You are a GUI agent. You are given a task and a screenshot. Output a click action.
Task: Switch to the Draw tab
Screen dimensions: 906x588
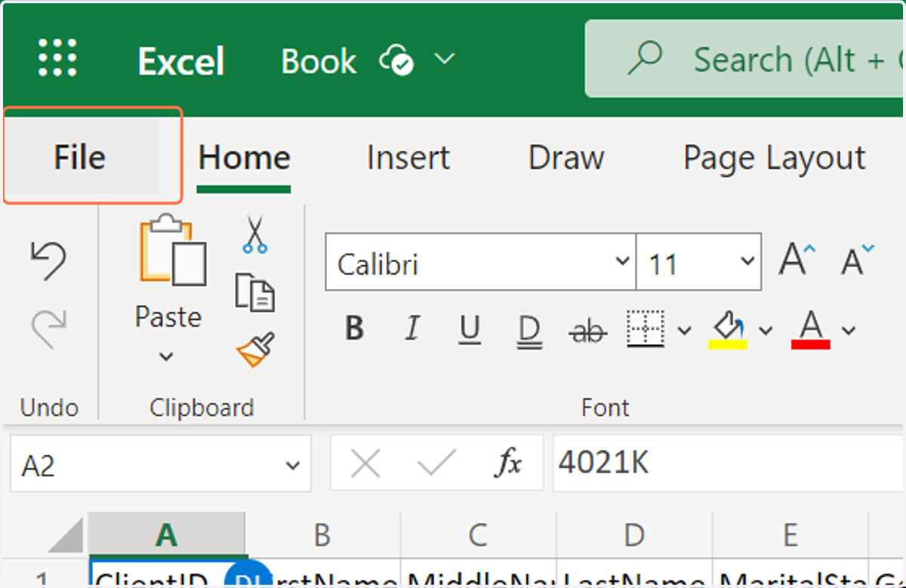pyautogui.click(x=566, y=158)
